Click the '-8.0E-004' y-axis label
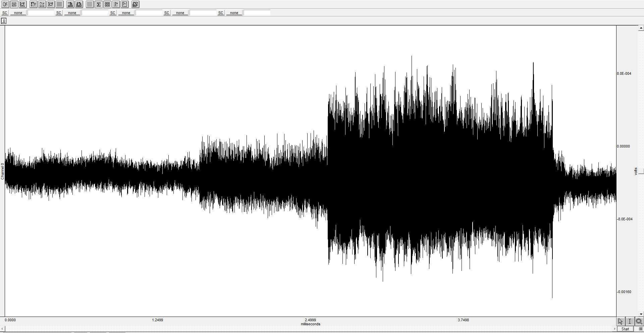This screenshot has width=644, height=333. point(625,219)
